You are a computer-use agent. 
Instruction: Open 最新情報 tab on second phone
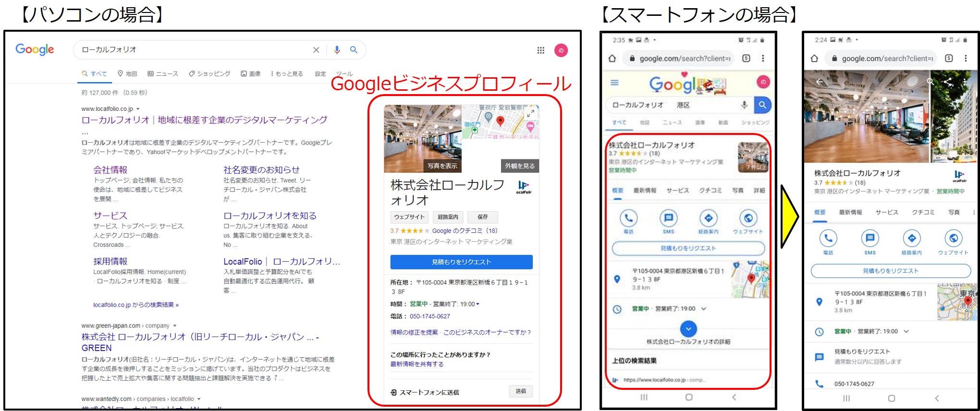(850, 212)
